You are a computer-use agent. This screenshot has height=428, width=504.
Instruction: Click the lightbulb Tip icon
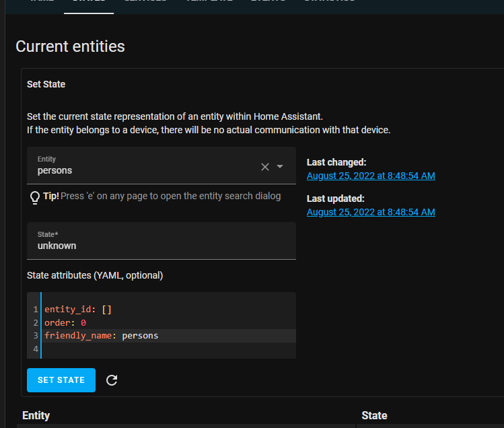(35, 197)
